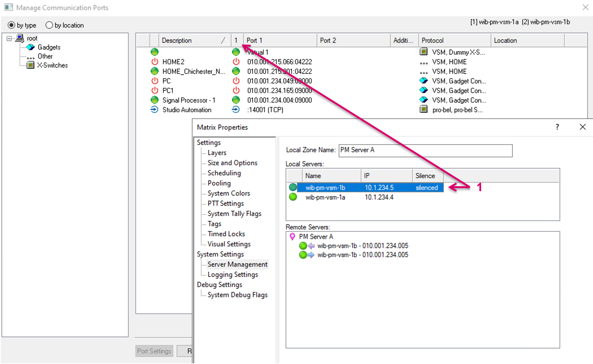Click the root computer icon
This screenshot has width=593, height=364.
(20, 38)
